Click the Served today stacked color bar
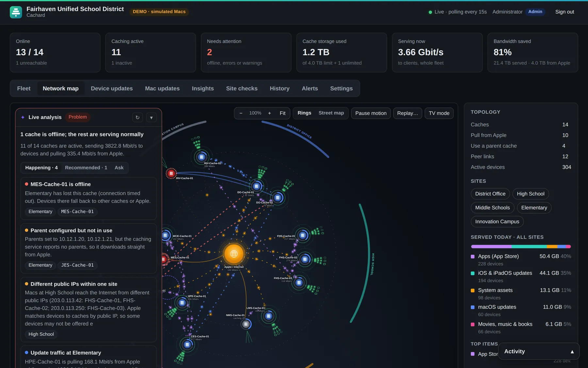This screenshot has width=588, height=368. (x=521, y=247)
